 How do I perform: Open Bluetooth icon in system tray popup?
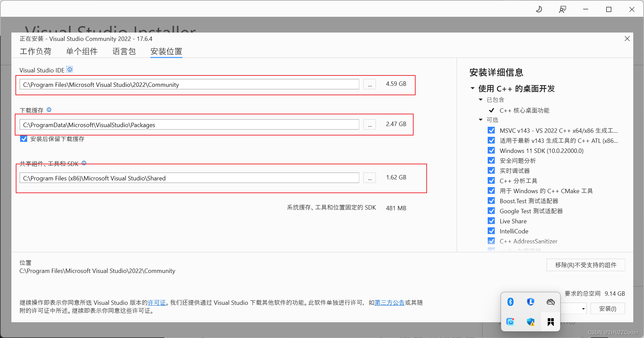[511, 302]
